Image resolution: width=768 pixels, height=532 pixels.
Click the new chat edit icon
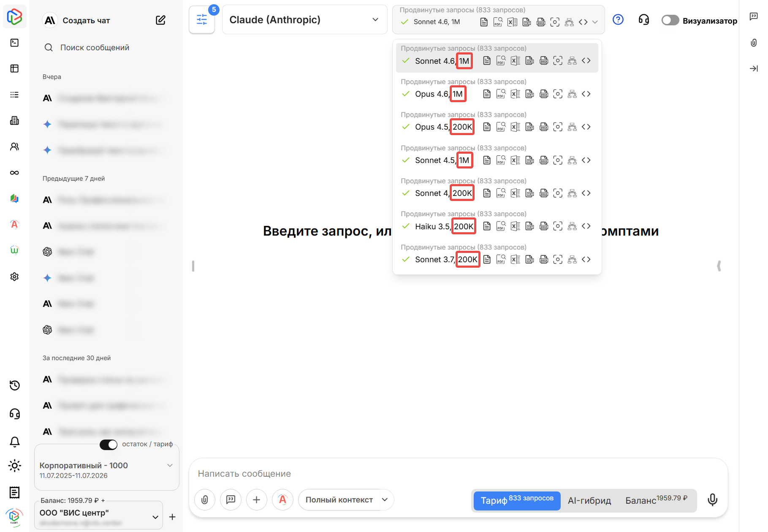click(x=160, y=20)
